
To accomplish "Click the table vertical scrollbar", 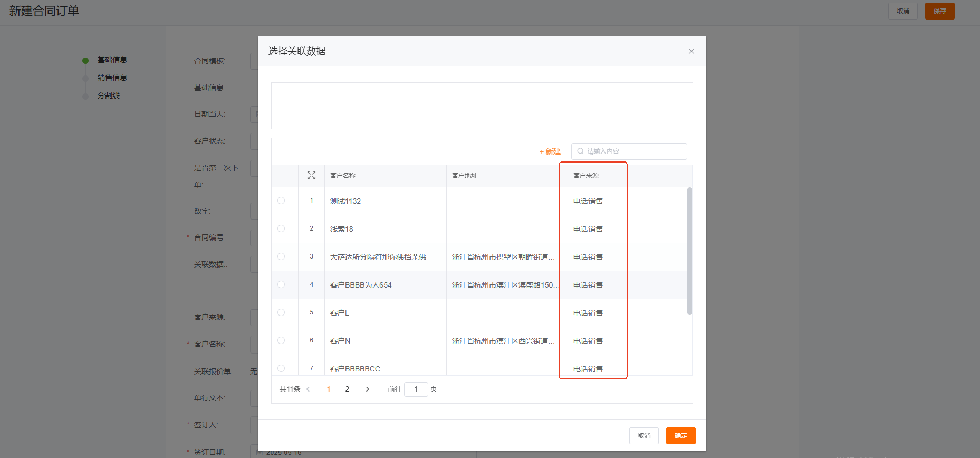I will [x=689, y=251].
